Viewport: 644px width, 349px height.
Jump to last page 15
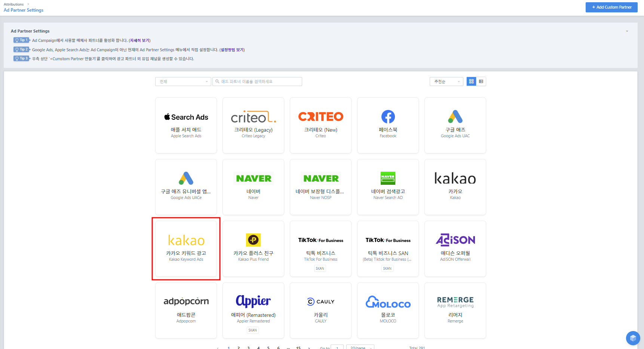298,348
